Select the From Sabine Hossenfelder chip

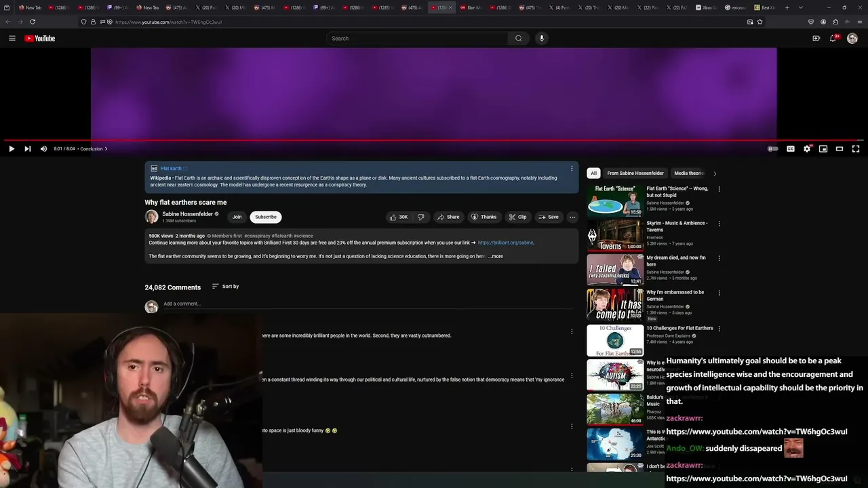635,173
